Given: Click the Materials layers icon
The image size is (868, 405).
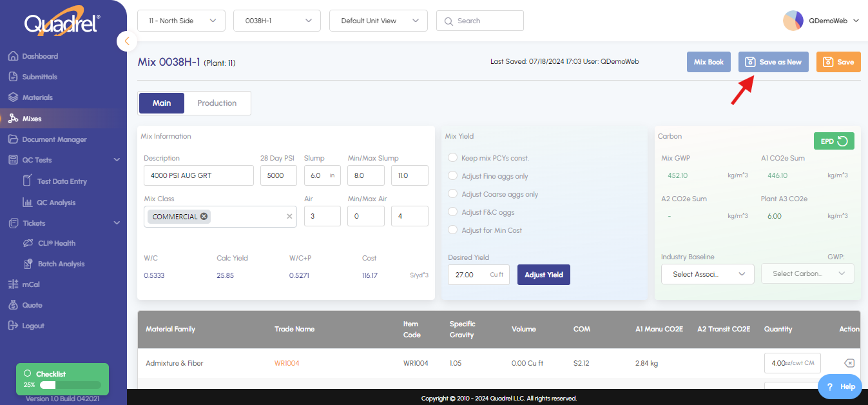Looking at the screenshot, I should click(13, 97).
